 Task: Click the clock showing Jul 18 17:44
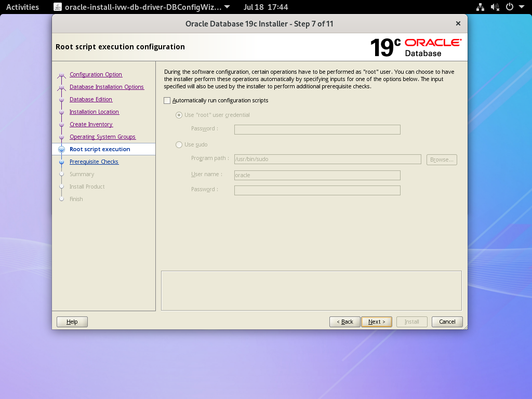[265, 7]
